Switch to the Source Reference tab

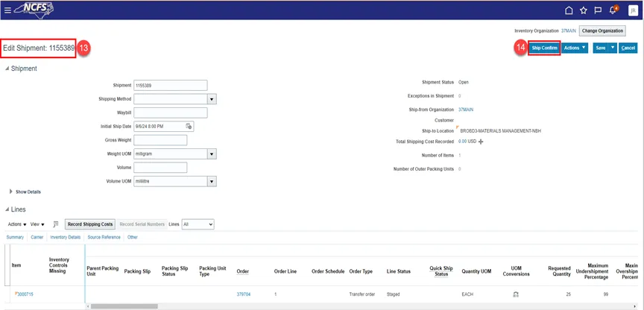[x=104, y=238]
